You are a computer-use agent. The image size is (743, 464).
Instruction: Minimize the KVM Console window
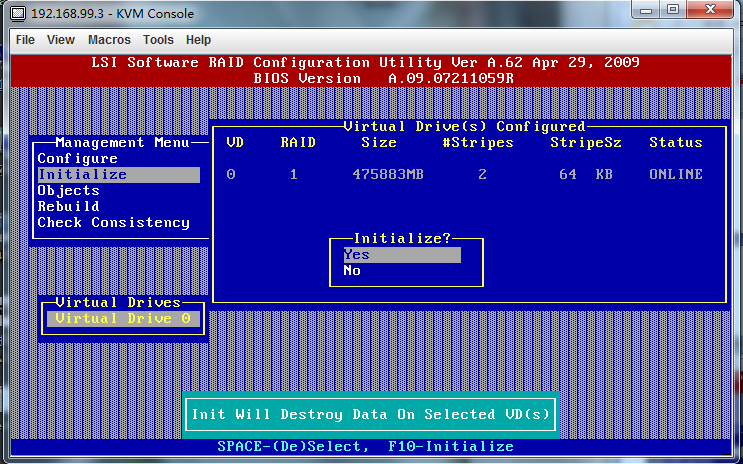point(646,10)
